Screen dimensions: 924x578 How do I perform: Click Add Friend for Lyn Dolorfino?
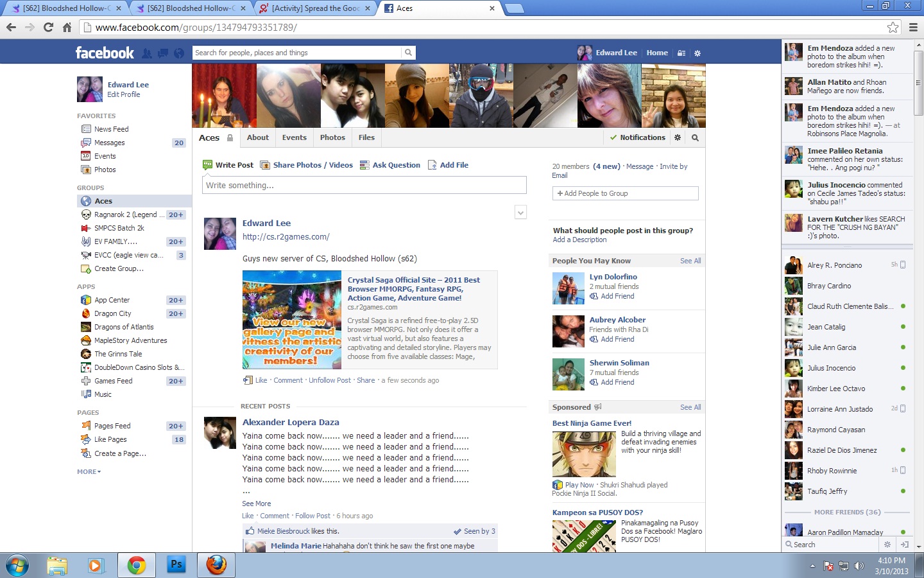tap(617, 296)
